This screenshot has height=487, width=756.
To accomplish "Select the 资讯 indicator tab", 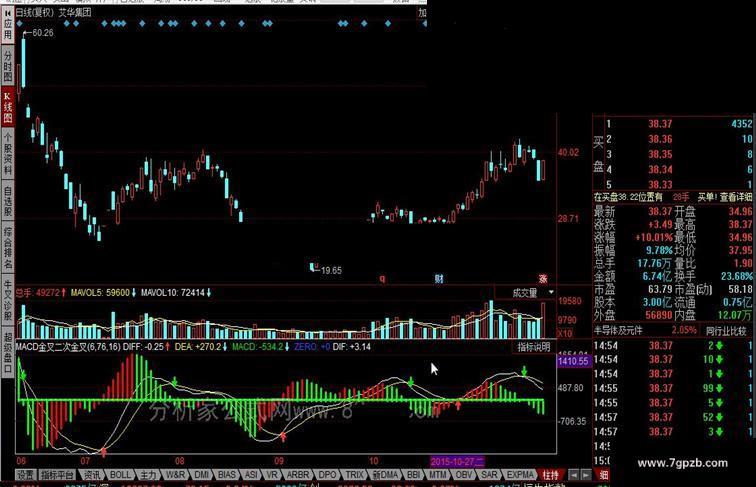I will click(92, 475).
